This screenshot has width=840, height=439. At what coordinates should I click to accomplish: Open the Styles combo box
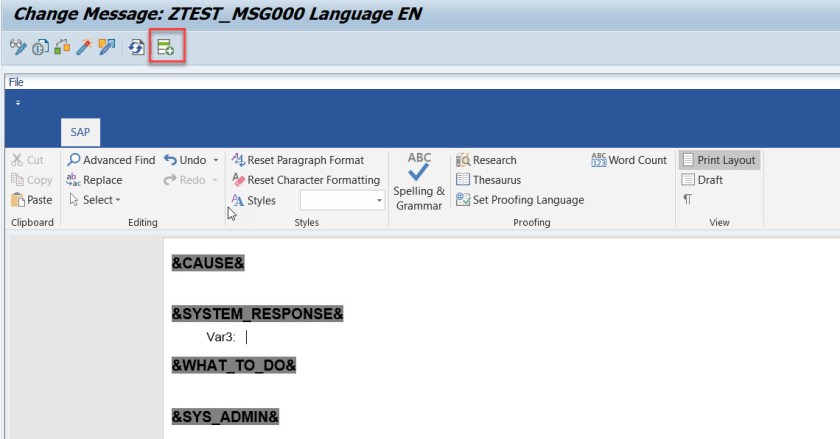pos(342,200)
